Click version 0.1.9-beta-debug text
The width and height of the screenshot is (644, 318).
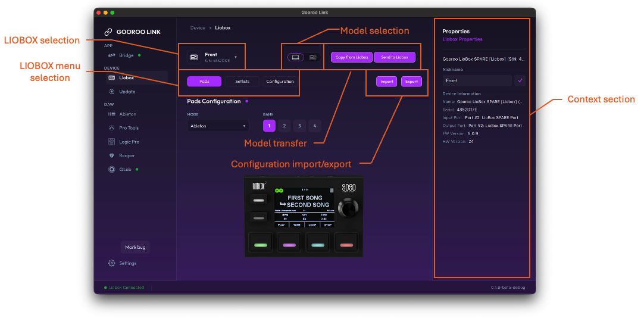(508, 287)
